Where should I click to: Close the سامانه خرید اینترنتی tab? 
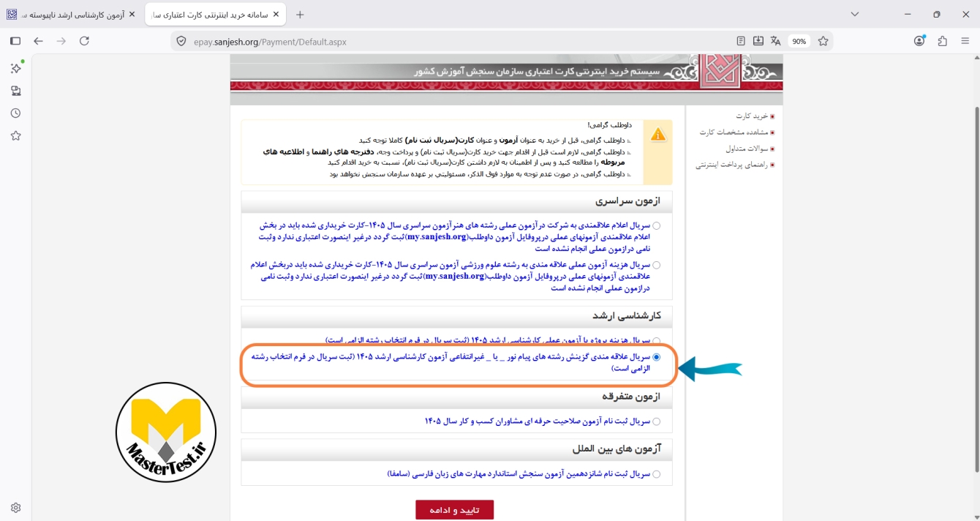[275, 15]
